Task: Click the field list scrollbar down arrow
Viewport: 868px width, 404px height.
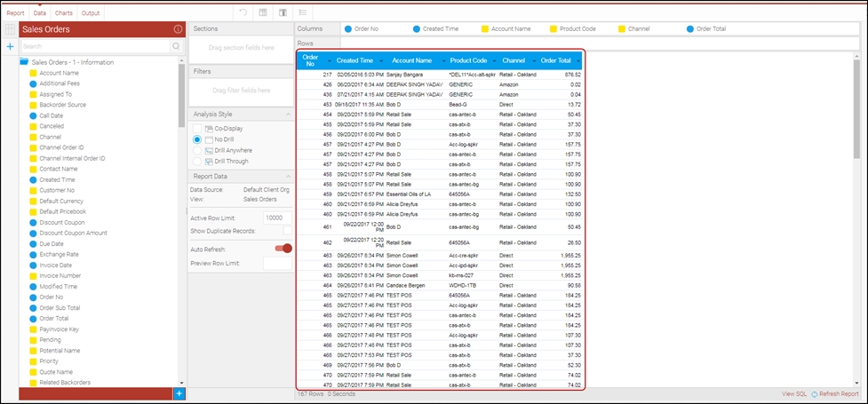Action: click(x=181, y=383)
